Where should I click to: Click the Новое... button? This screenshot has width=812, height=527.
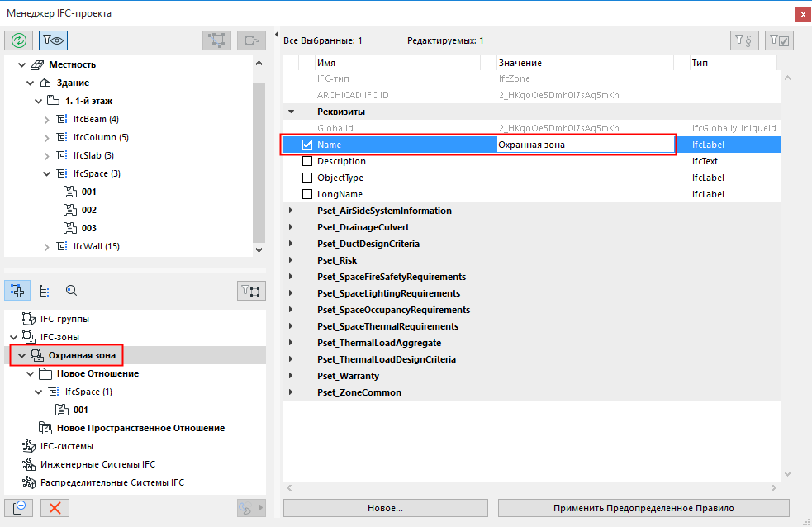[385, 507]
